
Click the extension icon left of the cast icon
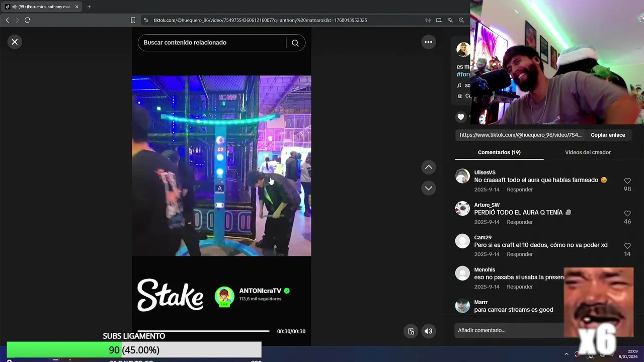(428, 20)
